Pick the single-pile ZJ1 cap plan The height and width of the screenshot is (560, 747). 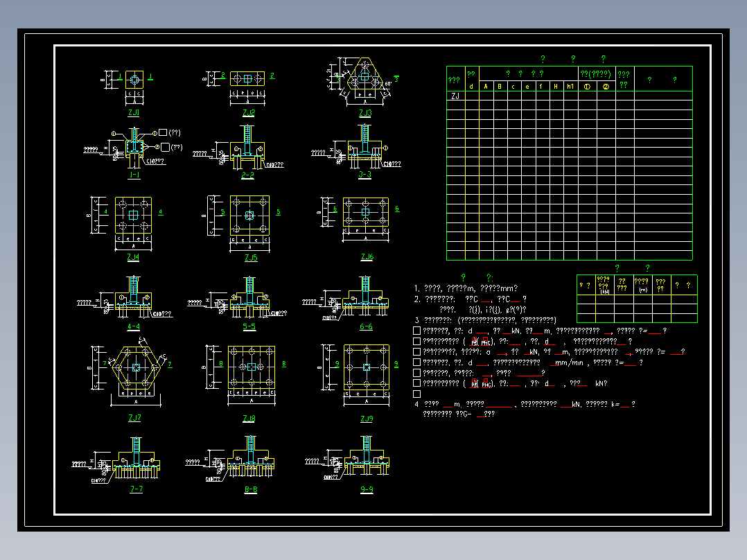tap(134, 80)
